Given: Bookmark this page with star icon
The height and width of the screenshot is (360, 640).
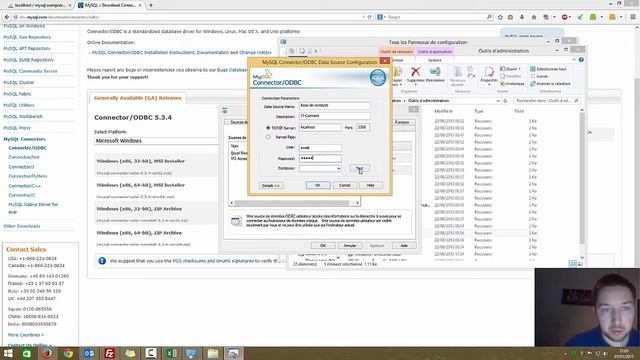Looking at the screenshot, I should click(x=500, y=17).
